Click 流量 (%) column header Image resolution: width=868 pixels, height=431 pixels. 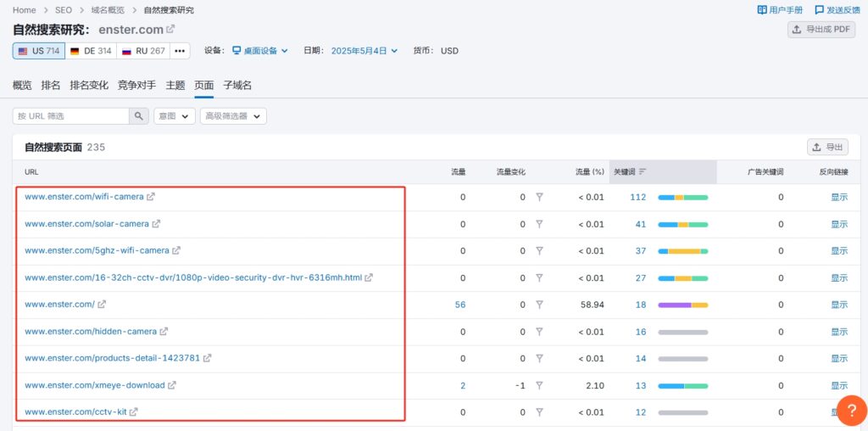point(590,171)
